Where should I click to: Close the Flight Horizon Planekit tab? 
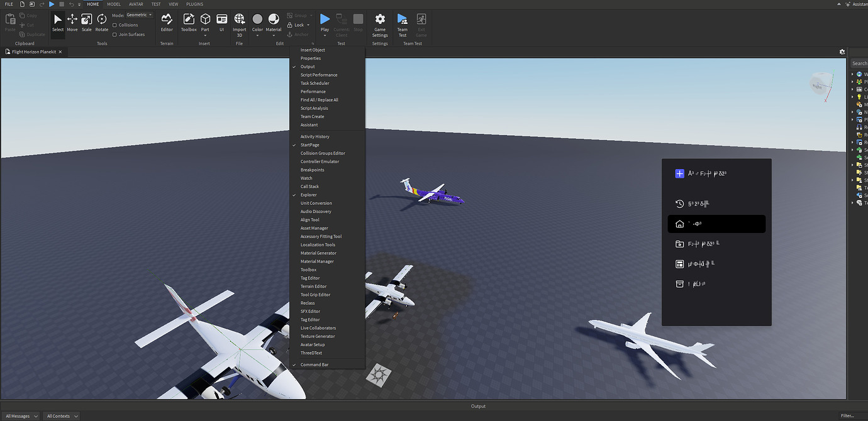point(60,52)
